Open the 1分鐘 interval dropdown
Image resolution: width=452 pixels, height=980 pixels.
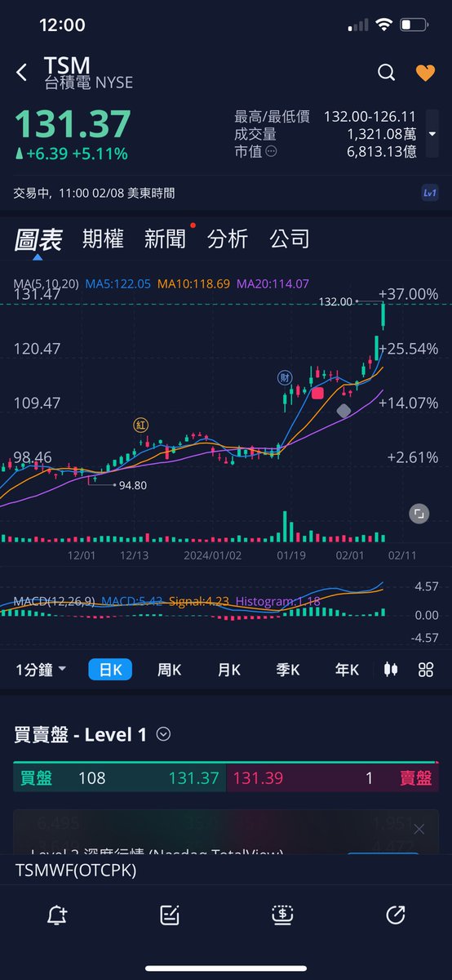coord(42,670)
